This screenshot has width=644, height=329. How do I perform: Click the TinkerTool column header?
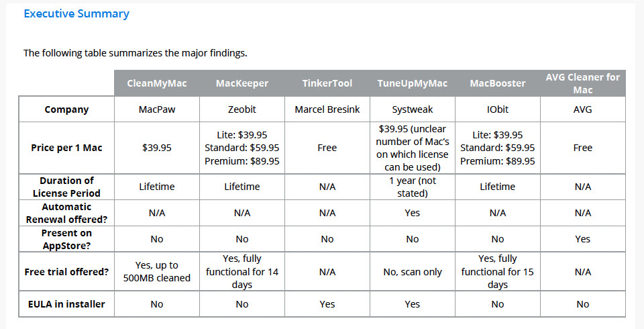point(327,83)
